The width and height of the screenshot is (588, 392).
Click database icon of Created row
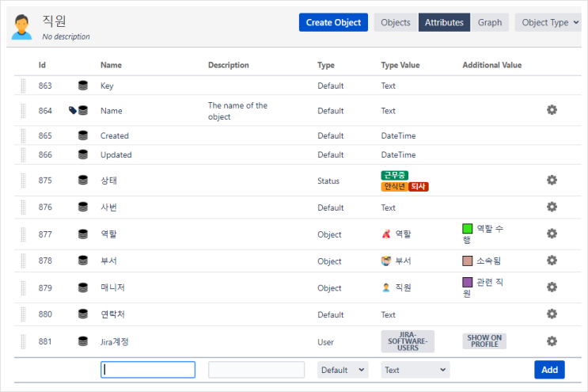pyautogui.click(x=83, y=135)
